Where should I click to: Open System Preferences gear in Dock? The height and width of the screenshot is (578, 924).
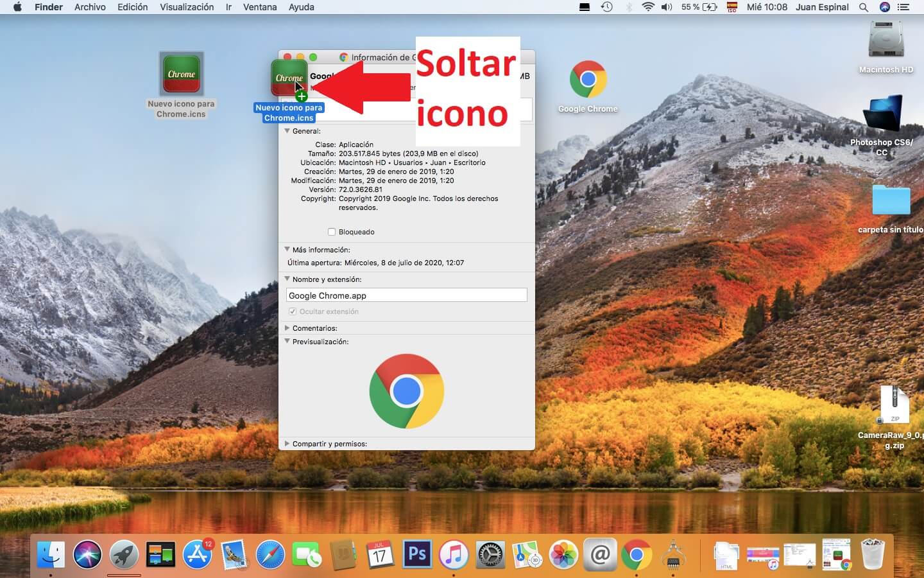pyautogui.click(x=490, y=554)
